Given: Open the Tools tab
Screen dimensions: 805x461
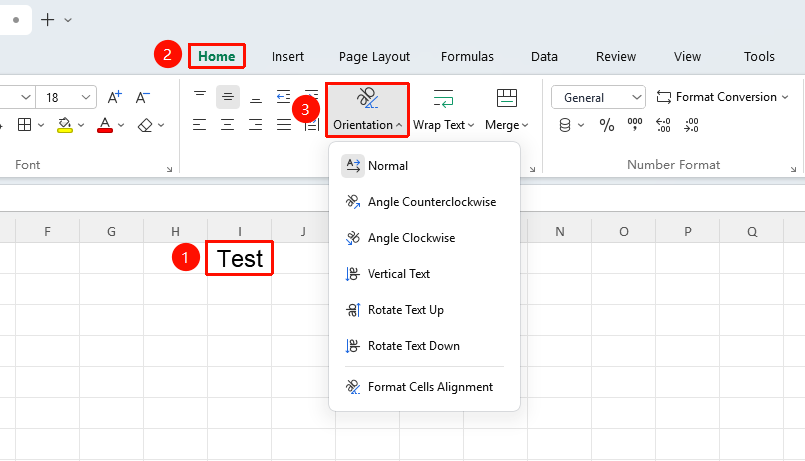Looking at the screenshot, I should click(x=759, y=56).
